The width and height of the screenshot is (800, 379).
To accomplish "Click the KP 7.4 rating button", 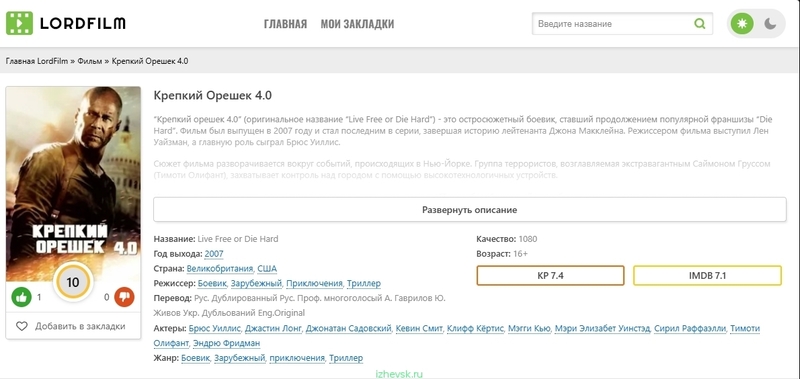I will coord(550,275).
